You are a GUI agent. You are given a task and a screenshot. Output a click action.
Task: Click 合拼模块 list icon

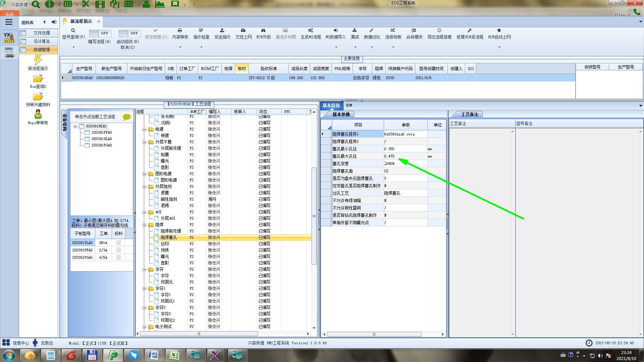point(414,31)
